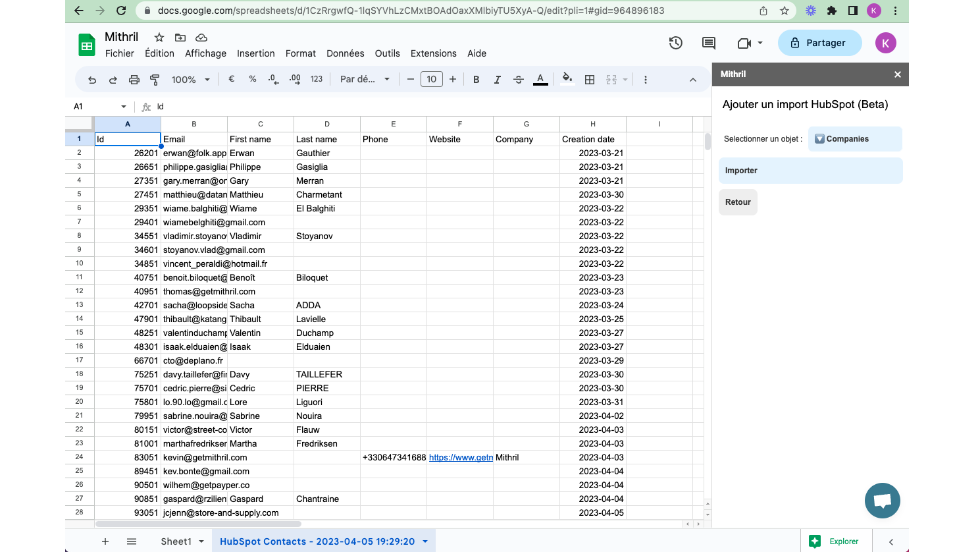
Task: Open the Mithril chat bubble widget
Action: (882, 501)
